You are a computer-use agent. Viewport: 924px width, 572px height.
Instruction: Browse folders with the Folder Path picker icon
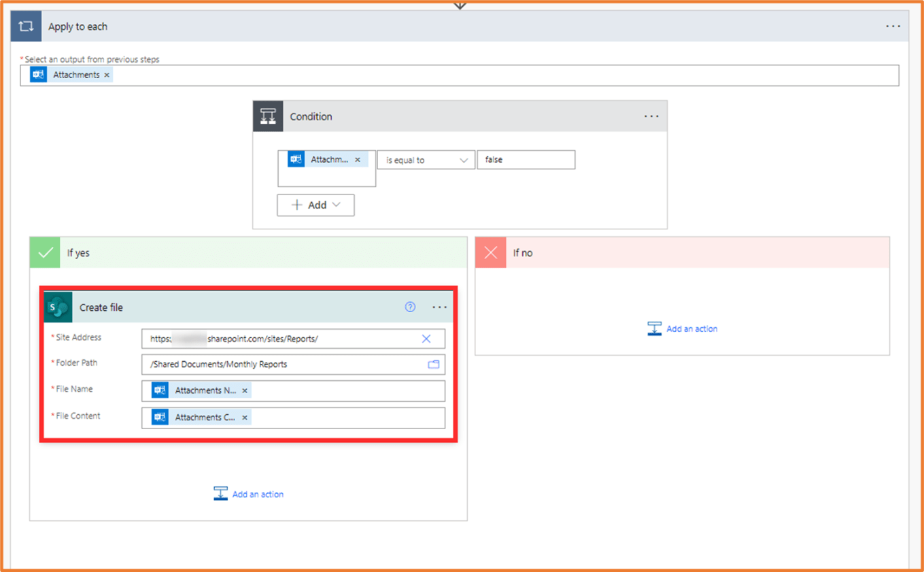(x=433, y=364)
